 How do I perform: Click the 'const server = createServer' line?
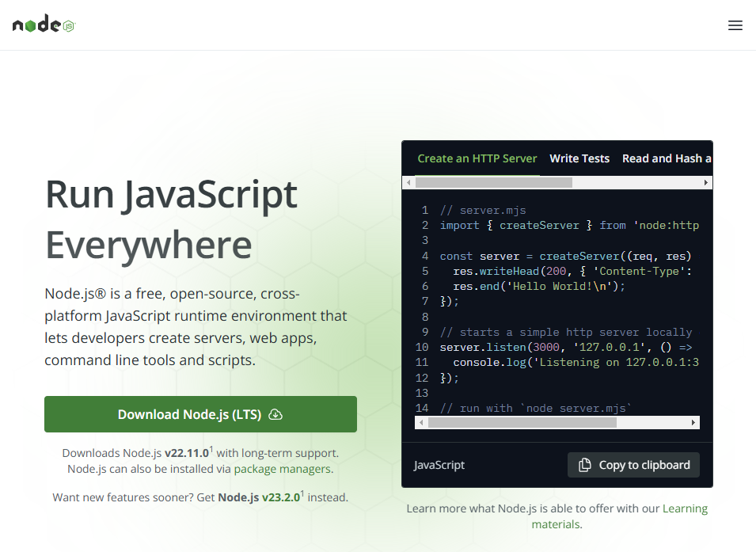565,257
